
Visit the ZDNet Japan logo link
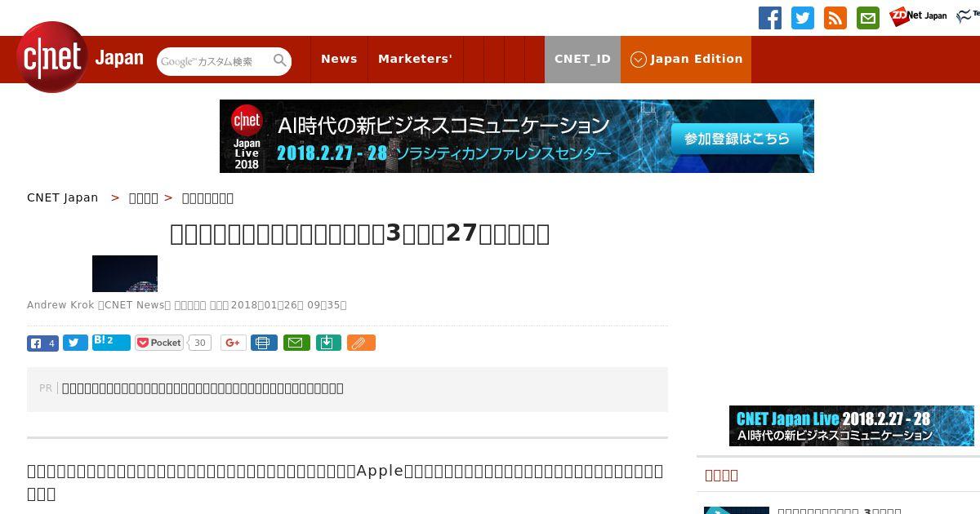(x=918, y=16)
